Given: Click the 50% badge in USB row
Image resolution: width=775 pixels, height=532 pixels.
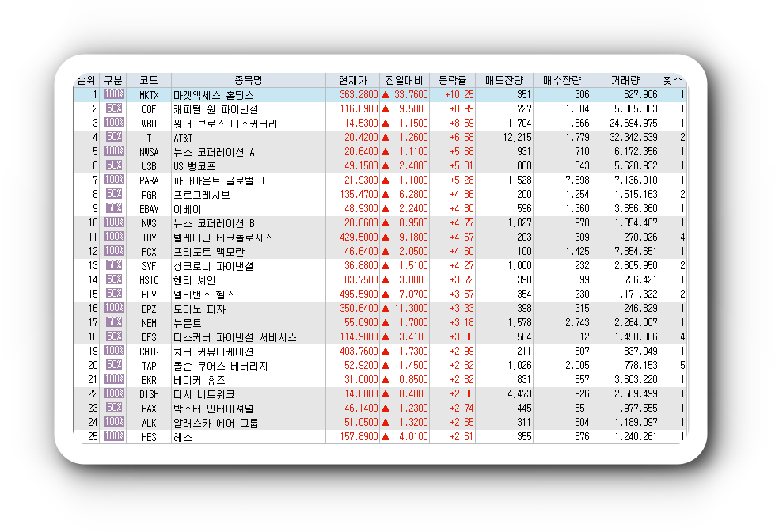Looking at the screenshot, I should 114,165.
